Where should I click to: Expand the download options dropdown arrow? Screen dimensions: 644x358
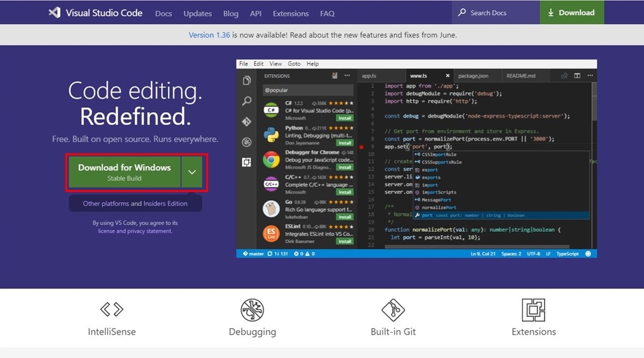coord(192,172)
